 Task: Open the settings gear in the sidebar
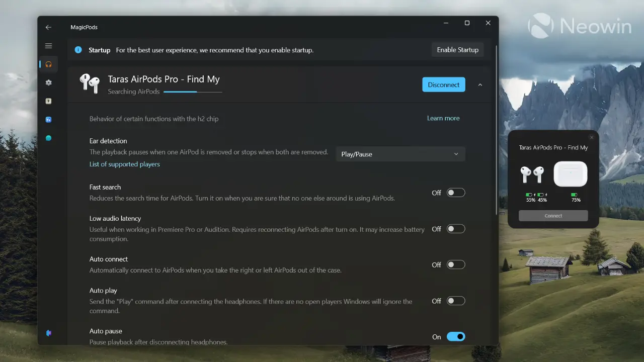48,82
